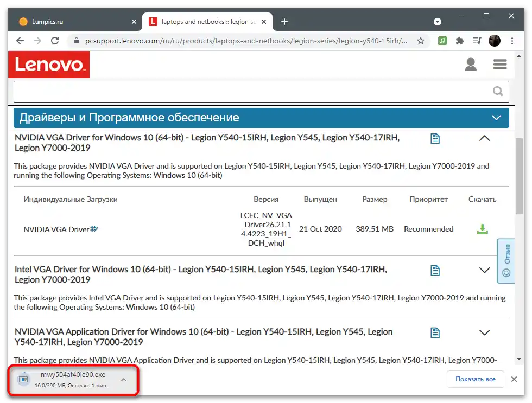Click the scrollbar up arrow
This screenshot has width=532, height=403.
click(x=519, y=56)
